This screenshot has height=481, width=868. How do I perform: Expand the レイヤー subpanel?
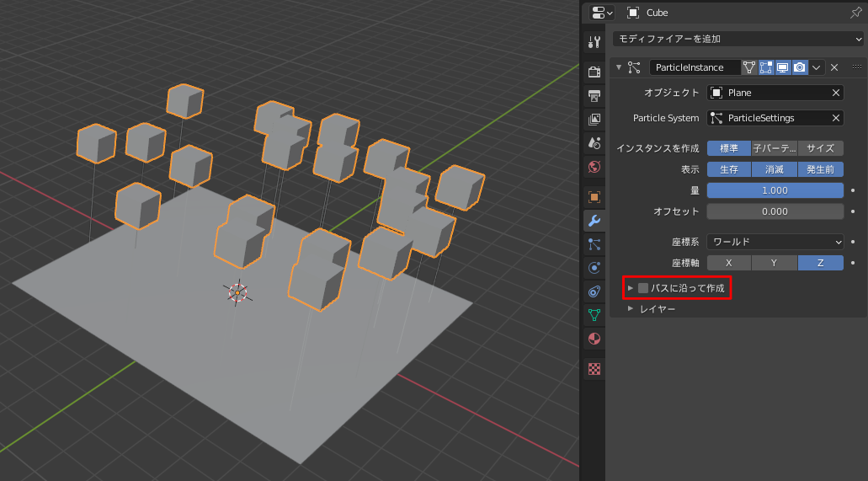click(631, 308)
